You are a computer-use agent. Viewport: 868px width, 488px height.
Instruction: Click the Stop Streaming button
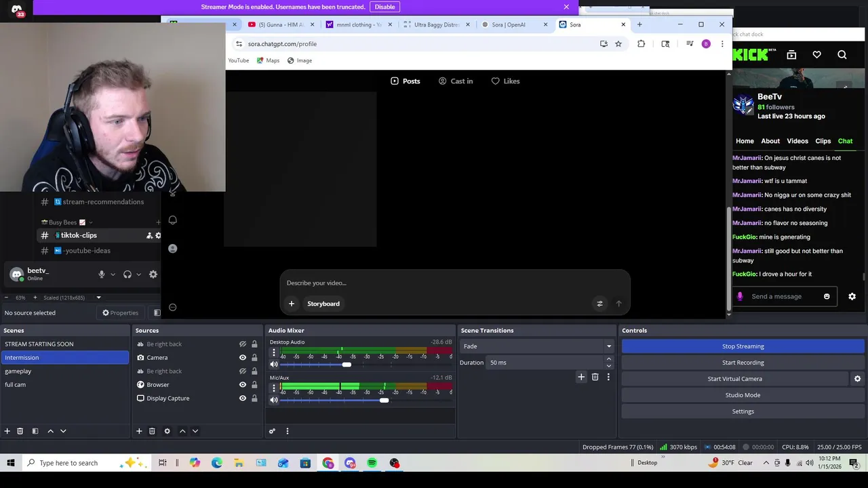pyautogui.click(x=743, y=346)
